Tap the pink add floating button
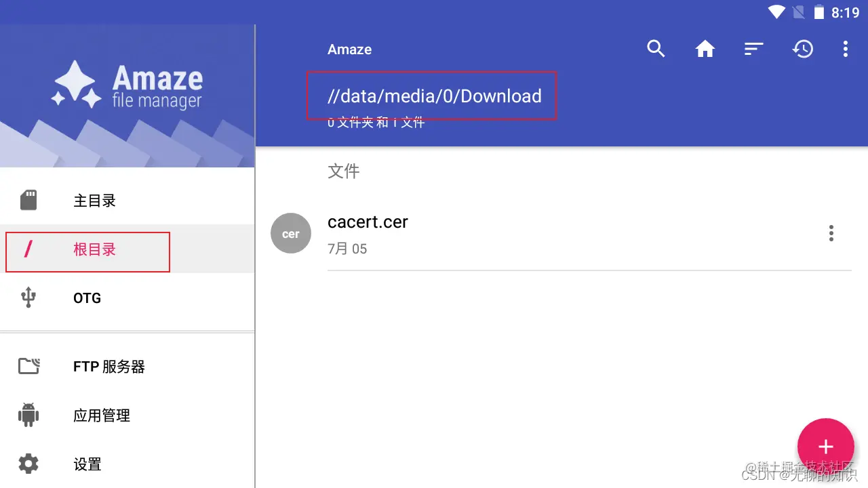 click(x=825, y=446)
